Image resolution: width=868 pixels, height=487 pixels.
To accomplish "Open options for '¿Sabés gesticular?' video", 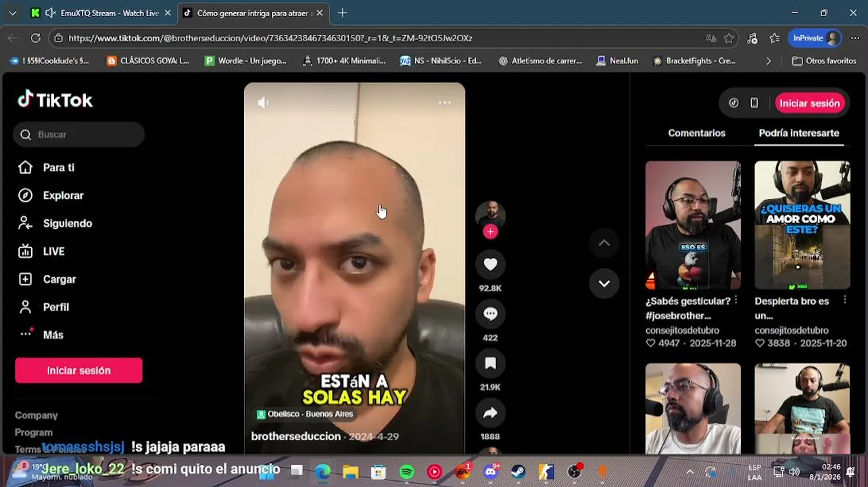I will pyautogui.click(x=736, y=300).
